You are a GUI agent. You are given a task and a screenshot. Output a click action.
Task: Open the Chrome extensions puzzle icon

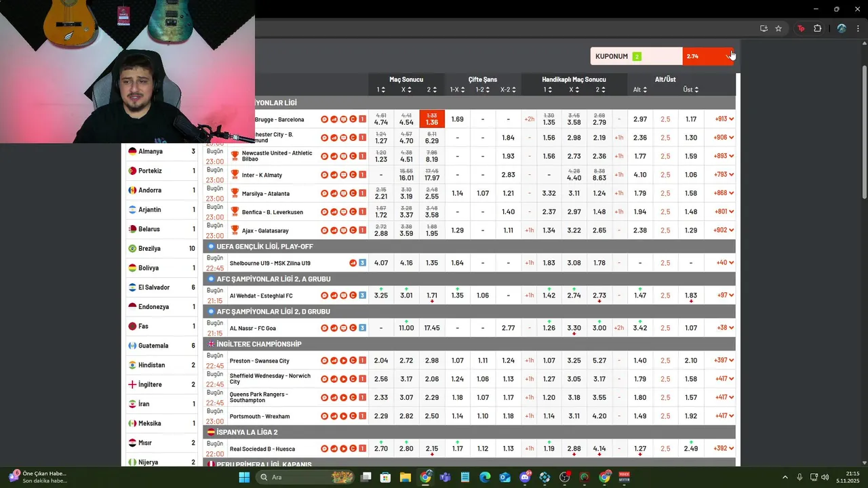(817, 28)
